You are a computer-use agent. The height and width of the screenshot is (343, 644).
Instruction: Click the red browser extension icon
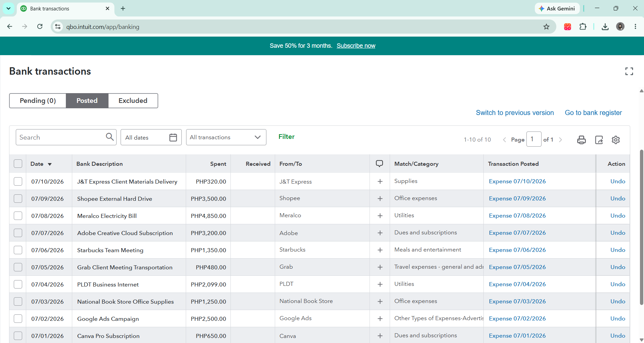click(567, 27)
